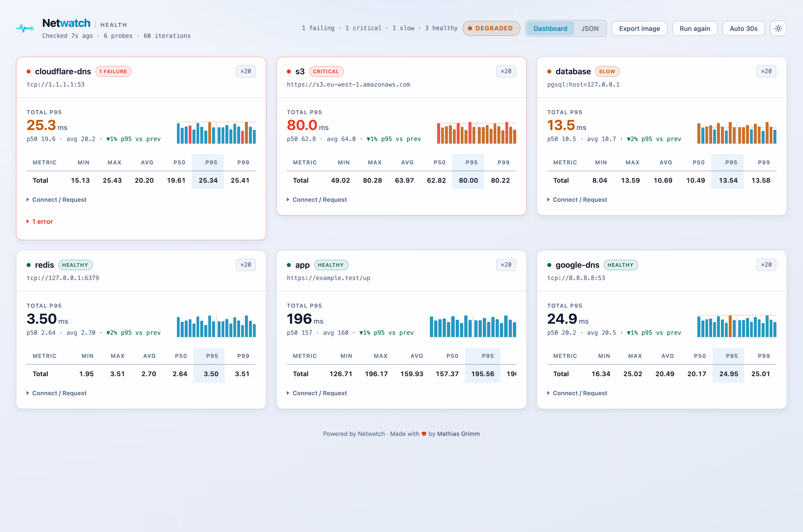This screenshot has height=532, width=803.
Task: Click the 80.00 P95 value in s3 table
Action: (x=468, y=180)
